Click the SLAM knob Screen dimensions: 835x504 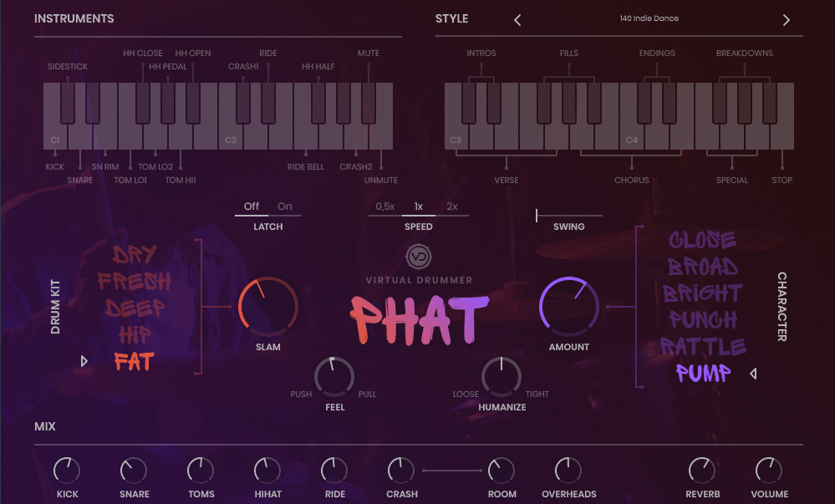[267, 307]
